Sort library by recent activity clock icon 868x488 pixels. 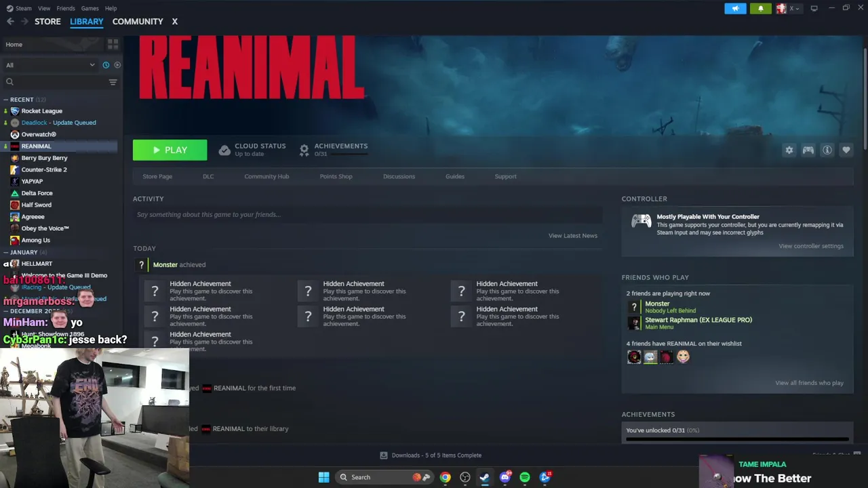(x=106, y=65)
